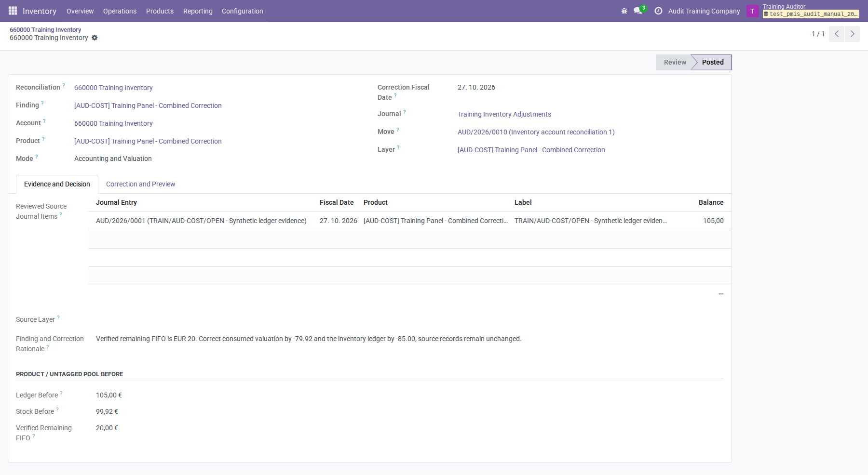Open the Finding's Combined Correction link
The height and width of the screenshot is (475, 868).
148,106
